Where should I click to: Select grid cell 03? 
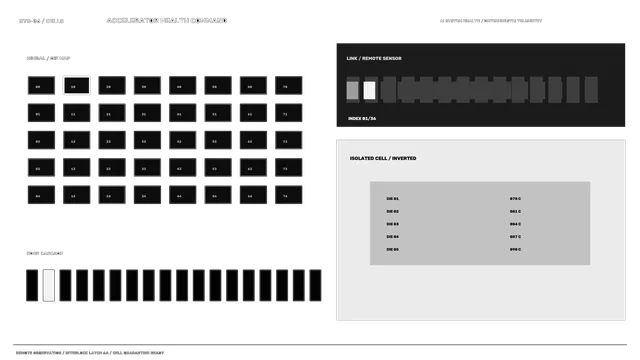(x=41, y=168)
